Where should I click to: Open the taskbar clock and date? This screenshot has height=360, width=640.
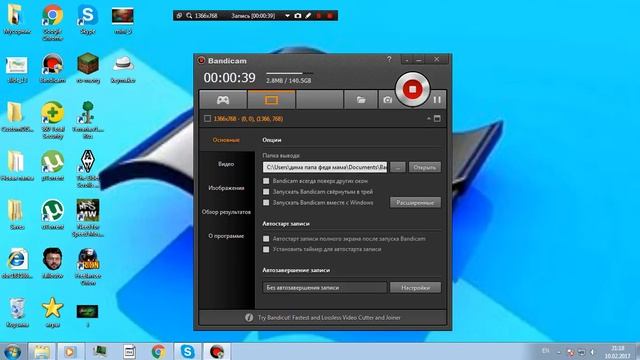(618, 352)
